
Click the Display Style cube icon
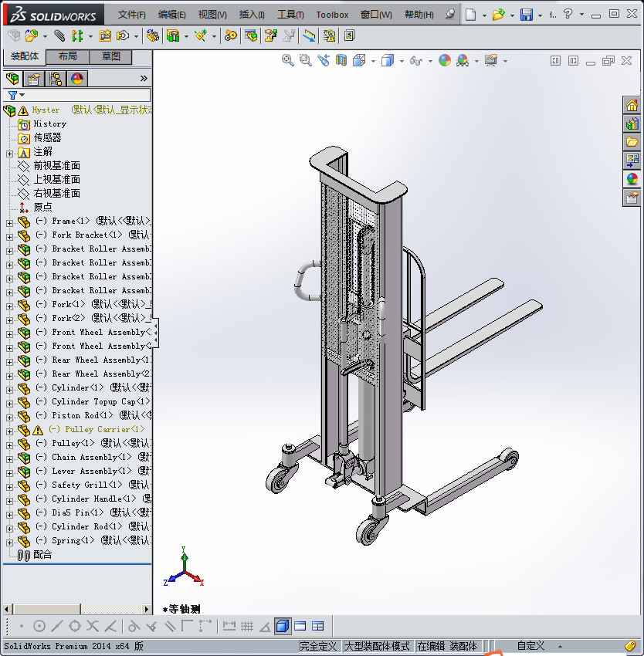click(x=388, y=61)
